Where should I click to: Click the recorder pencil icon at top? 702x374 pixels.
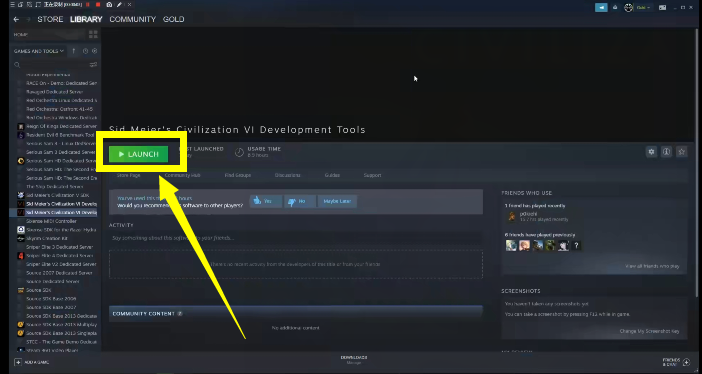[119, 4]
